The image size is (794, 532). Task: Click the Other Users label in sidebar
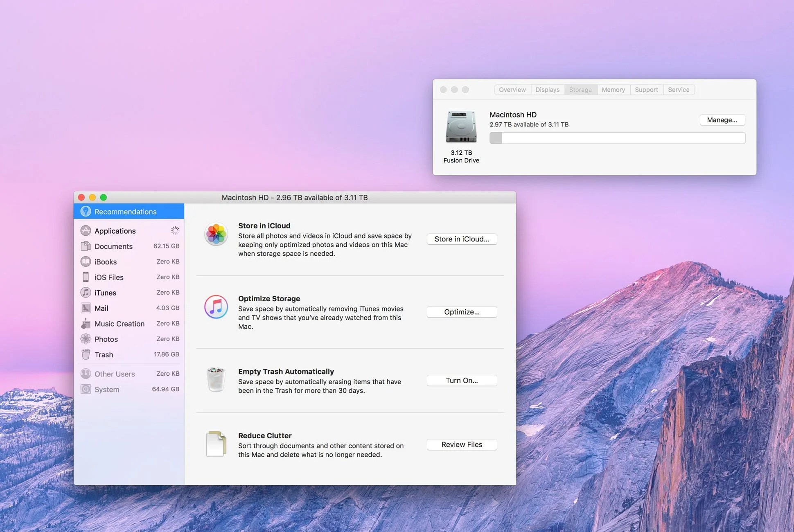click(115, 374)
